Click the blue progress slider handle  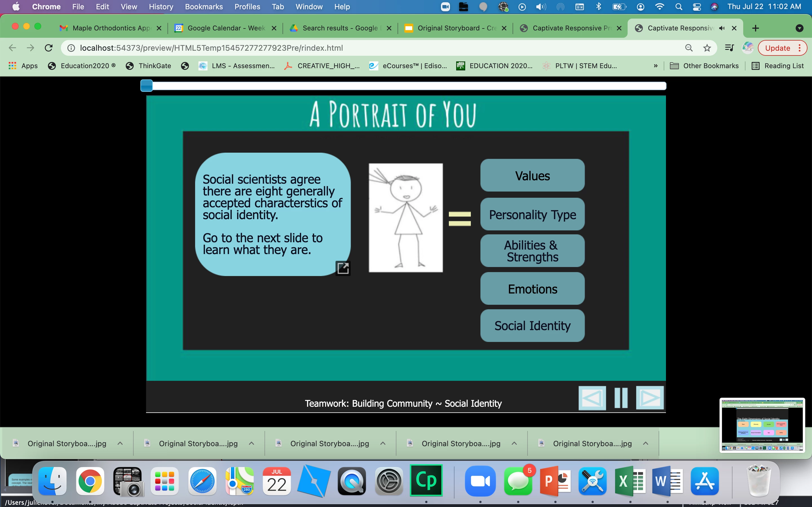[x=147, y=86]
